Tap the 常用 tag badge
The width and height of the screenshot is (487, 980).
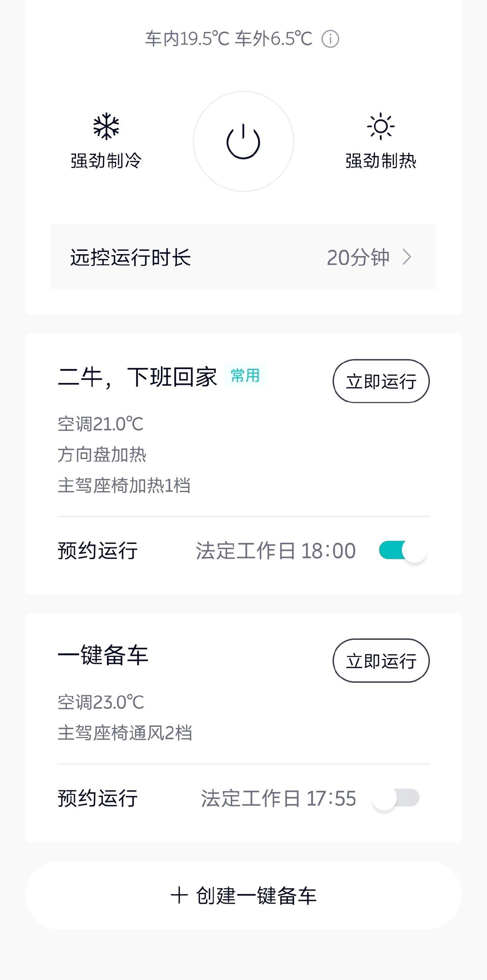(245, 376)
